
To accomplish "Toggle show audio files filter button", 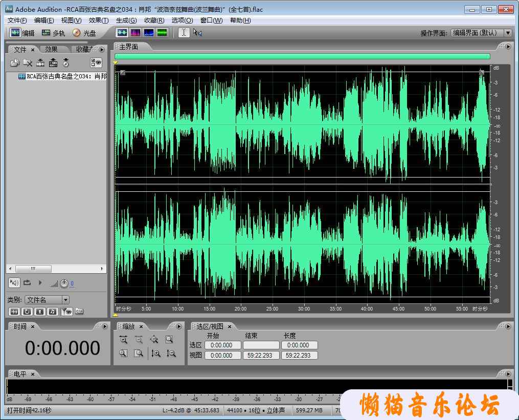I will [x=14, y=312].
